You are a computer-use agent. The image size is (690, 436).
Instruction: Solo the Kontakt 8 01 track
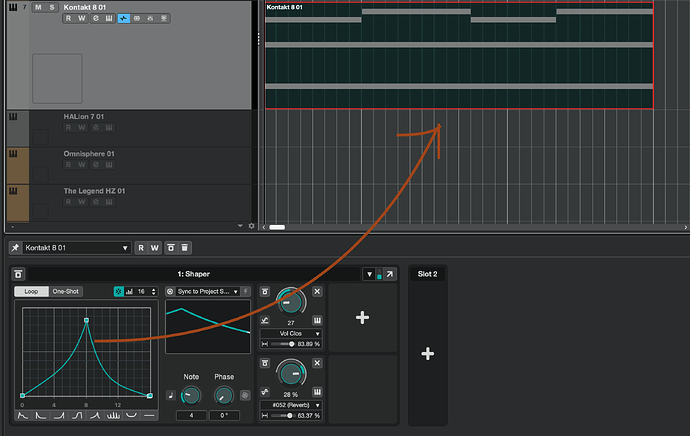coord(52,7)
